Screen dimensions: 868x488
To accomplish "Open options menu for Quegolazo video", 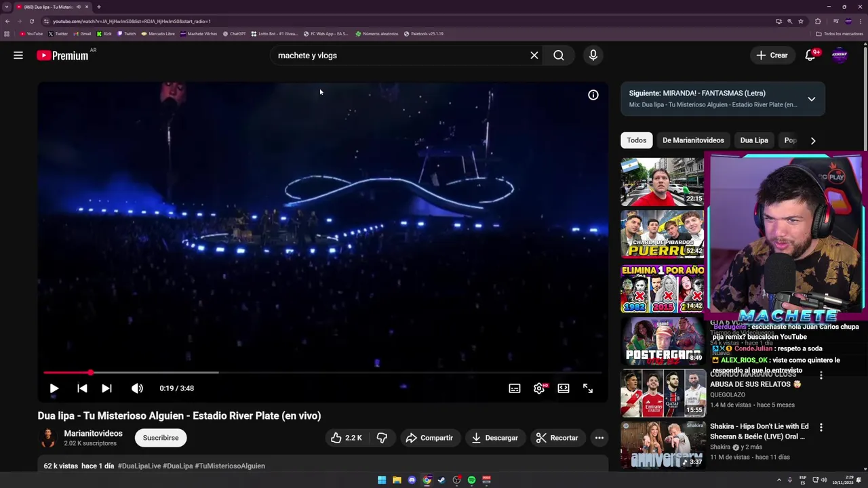I will click(x=821, y=375).
